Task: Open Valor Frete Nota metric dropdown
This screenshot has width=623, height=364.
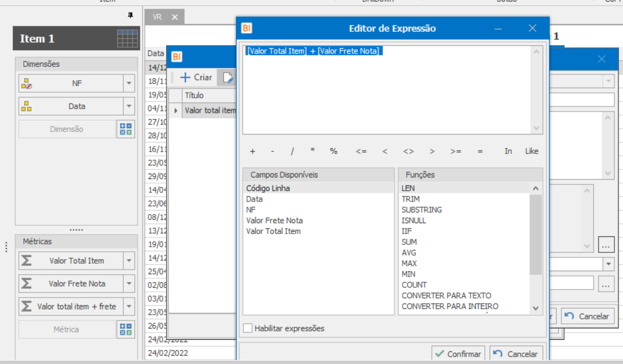Action: 129,283
